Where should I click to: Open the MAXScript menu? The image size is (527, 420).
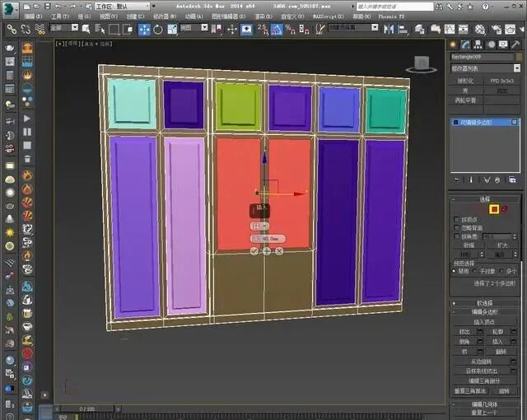[328, 16]
